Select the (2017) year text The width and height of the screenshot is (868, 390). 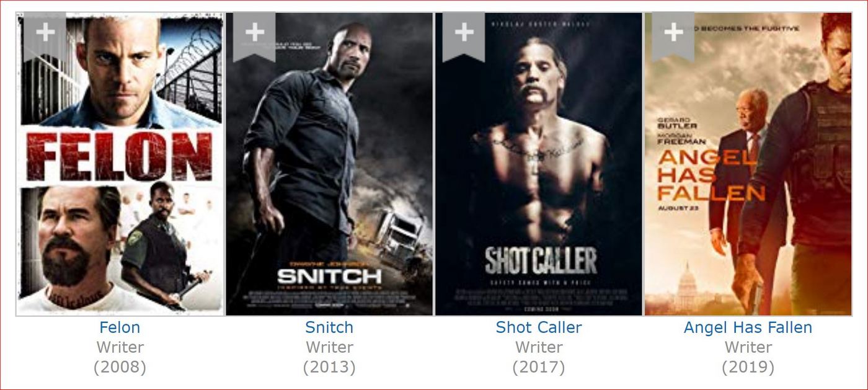(x=539, y=367)
